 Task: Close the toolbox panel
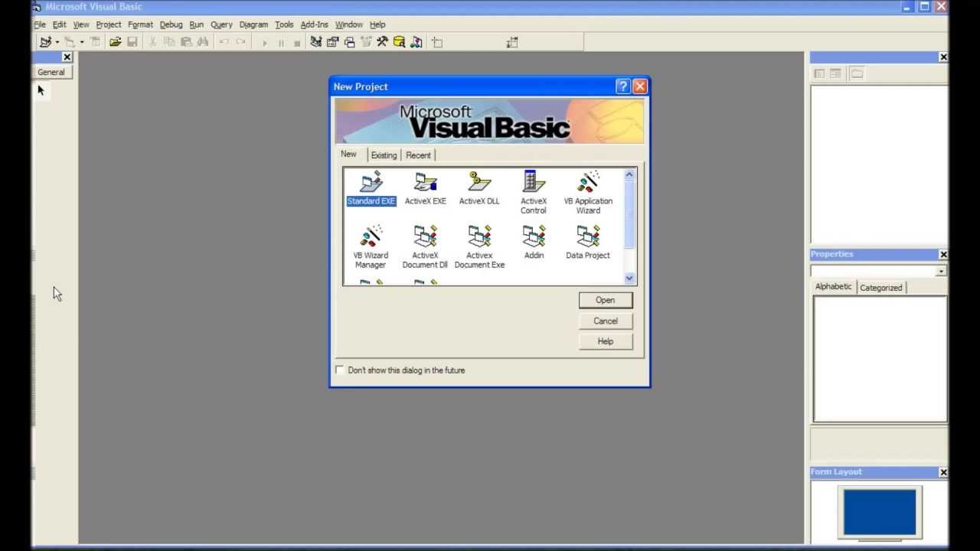click(x=67, y=57)
